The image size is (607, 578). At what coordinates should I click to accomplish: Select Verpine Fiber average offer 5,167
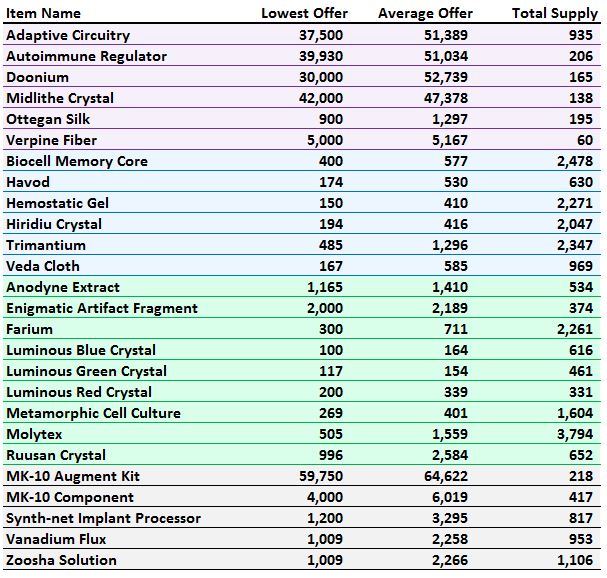coord(453,140)
